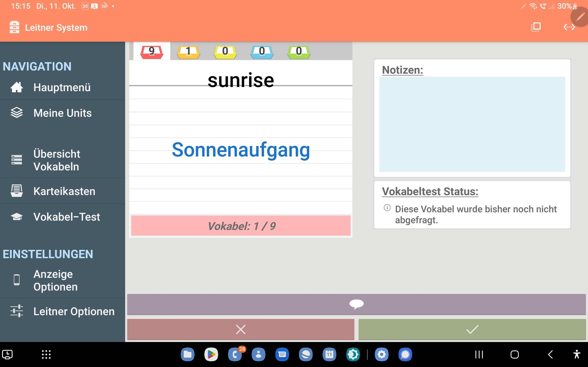588x367 pixels.
Task: Start Vokabel-Test from navigation
Action: coord(66,217)
